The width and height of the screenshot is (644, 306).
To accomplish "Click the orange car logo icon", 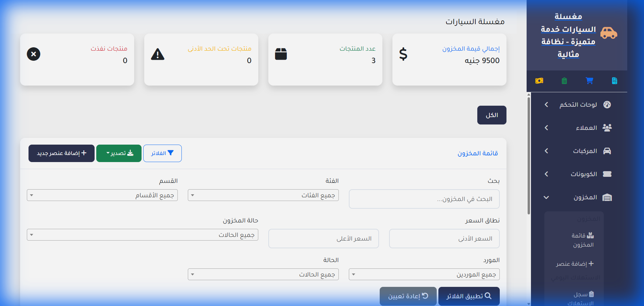I will coord(608,33).
